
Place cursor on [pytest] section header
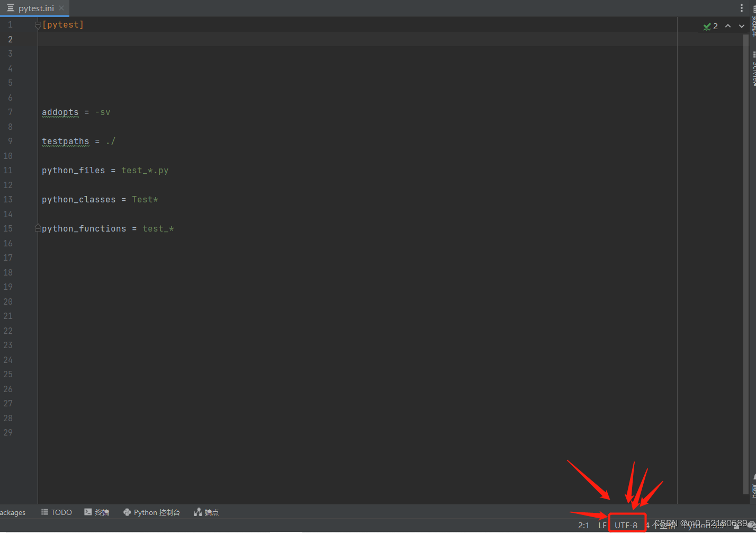[63, 25]
